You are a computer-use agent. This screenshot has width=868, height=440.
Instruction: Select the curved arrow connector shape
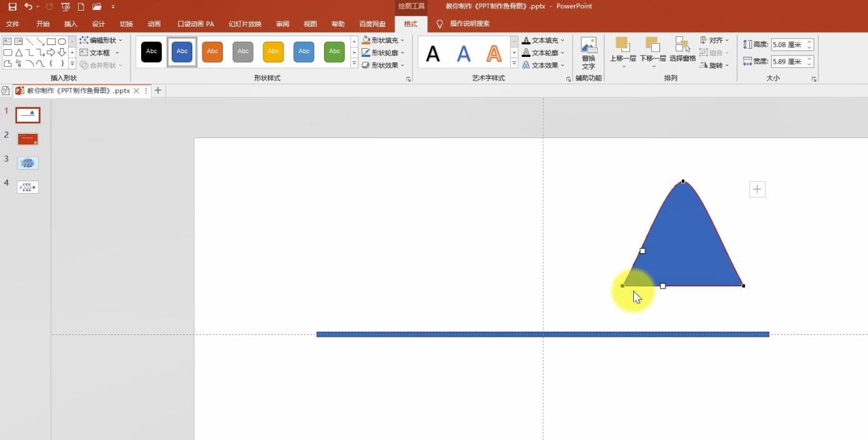point(29,64)
